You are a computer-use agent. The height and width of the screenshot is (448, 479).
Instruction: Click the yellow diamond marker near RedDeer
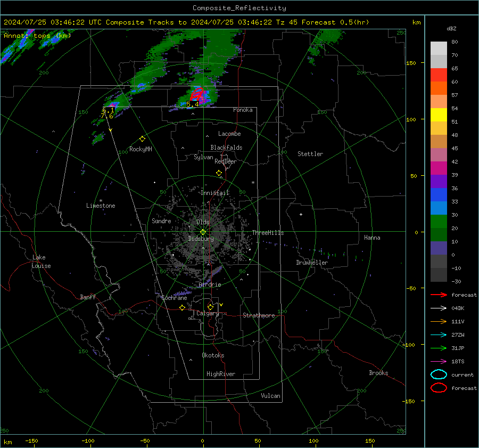pyautogui.click(x=219, y=173)
